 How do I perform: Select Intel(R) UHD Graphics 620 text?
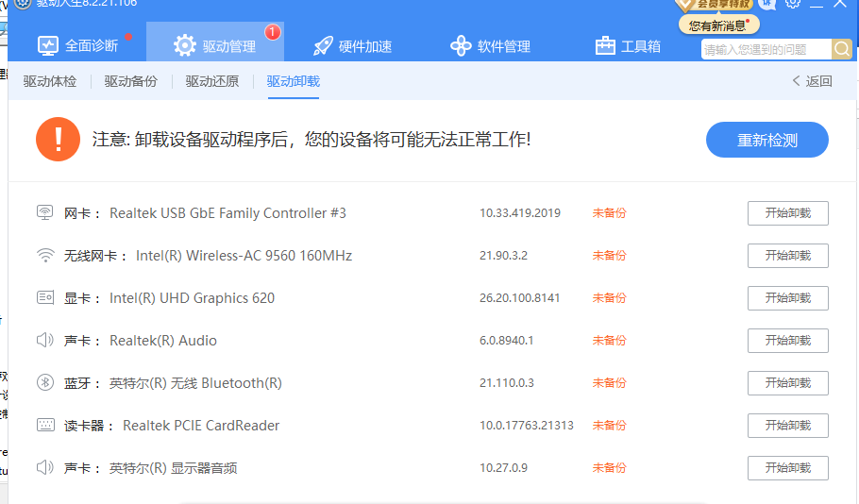coord(193,298)
